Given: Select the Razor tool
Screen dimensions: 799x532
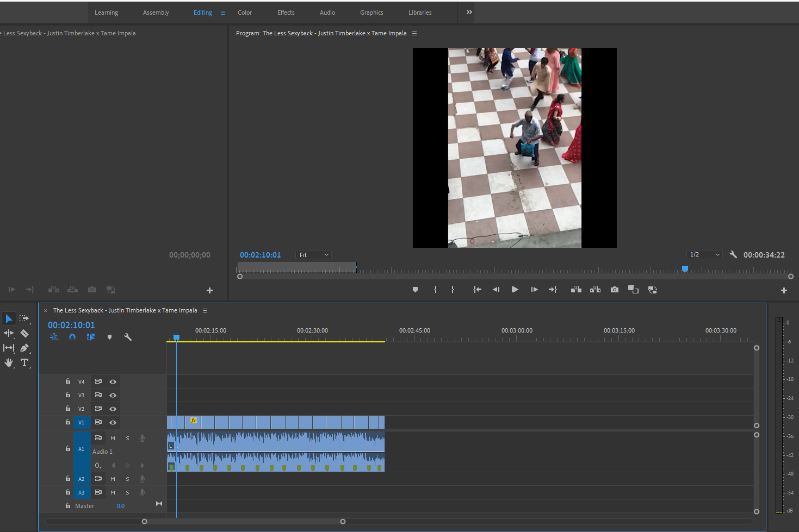Looking at the screenshot, I should (24, 333).
